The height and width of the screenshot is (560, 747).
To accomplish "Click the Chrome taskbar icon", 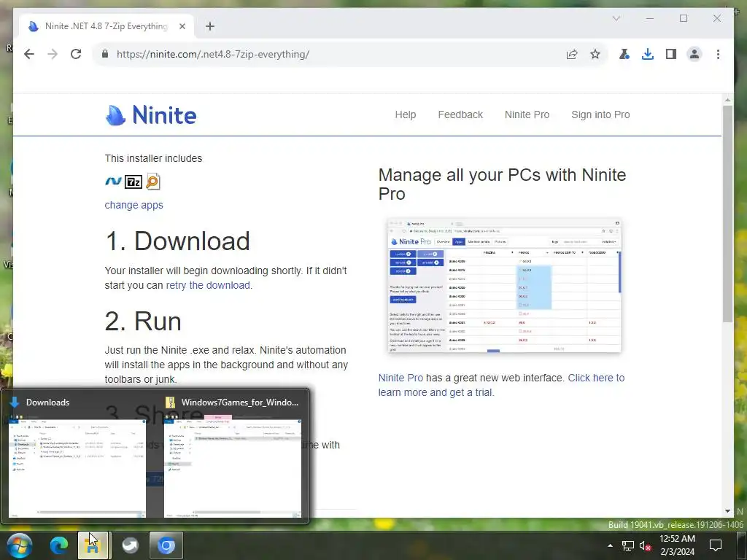I will [x=166, y=545].
